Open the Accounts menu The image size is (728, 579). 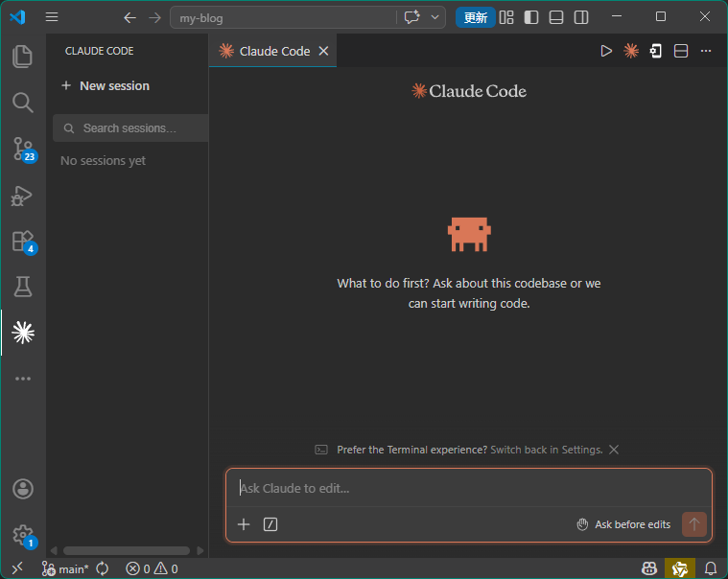(x=23, y=489)
